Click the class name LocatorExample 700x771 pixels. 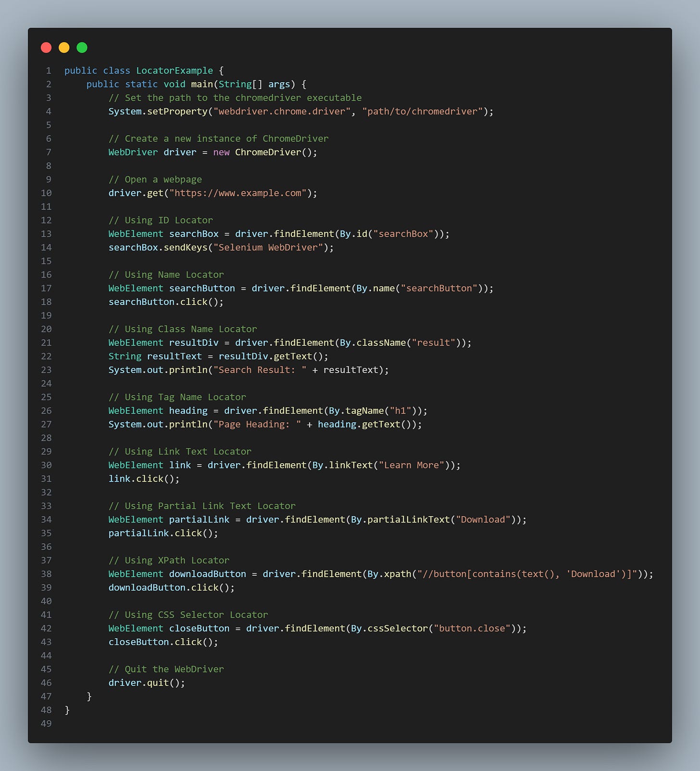[175, 71]
